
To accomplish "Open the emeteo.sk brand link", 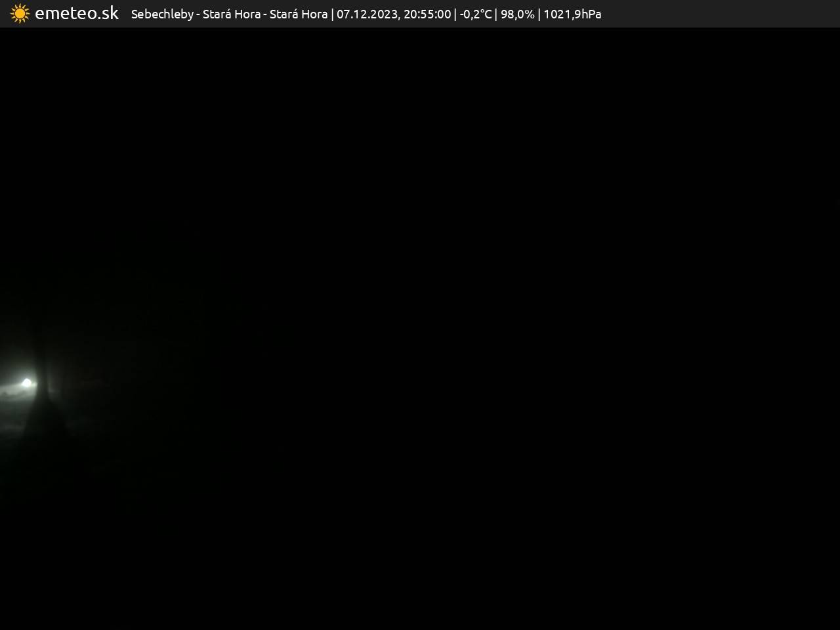I will (76, 14).
